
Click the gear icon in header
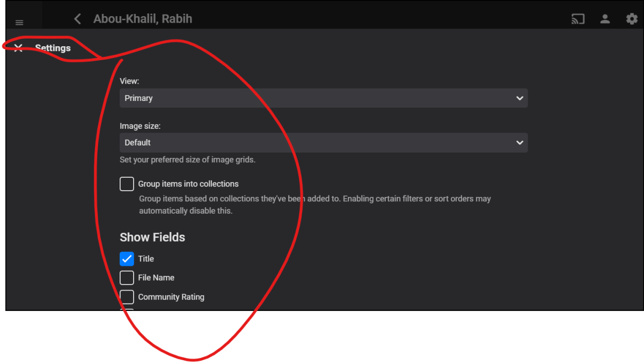click(632, 19)
